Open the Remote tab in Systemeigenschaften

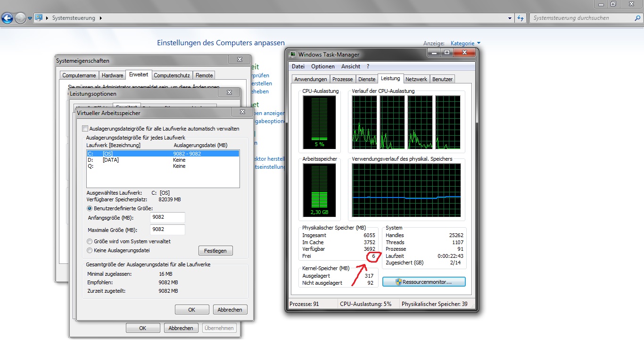[204, 75]
